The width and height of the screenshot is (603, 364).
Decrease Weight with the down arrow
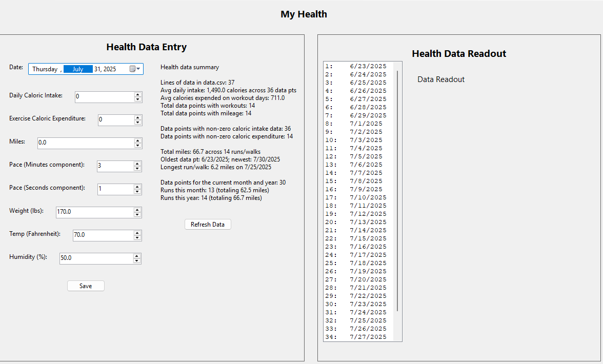[x=137, y=214]
